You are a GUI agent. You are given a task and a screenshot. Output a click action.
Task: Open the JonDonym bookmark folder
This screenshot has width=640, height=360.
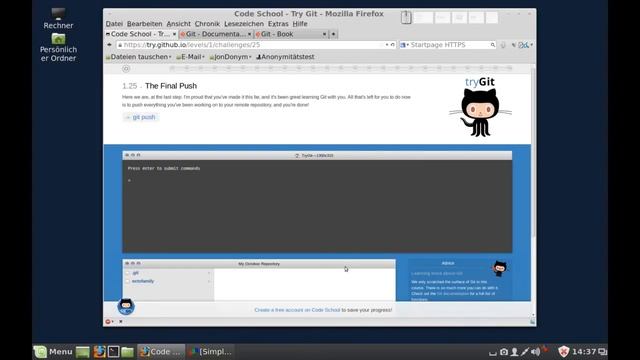click(230, 57)
